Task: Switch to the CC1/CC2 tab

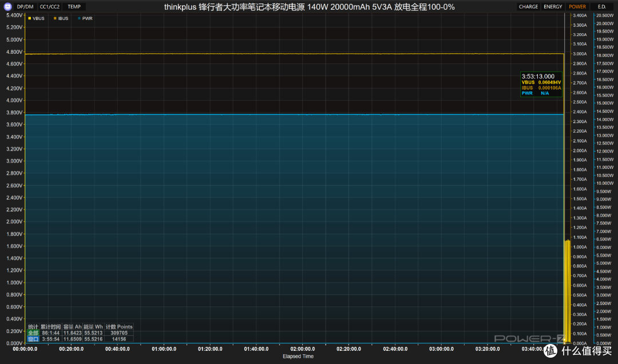Action: pyautogui.click(x=50, y=7)
